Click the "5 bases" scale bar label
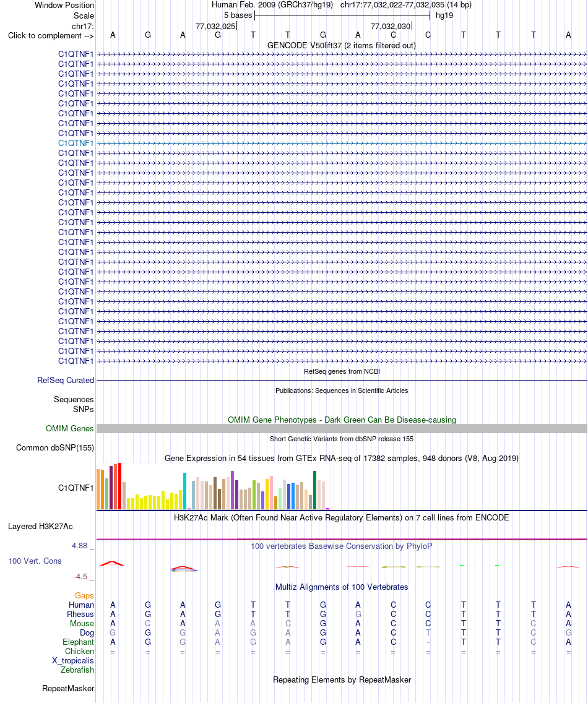 click(238, 15)
